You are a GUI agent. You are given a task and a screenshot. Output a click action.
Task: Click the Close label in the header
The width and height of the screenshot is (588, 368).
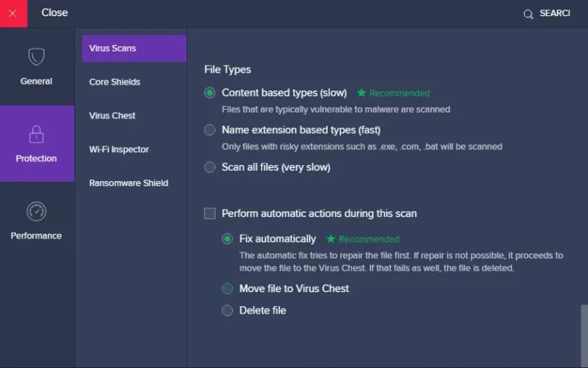54,13
